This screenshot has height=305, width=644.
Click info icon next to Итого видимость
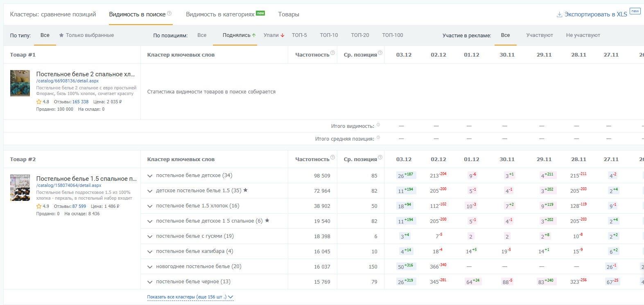[x=378, y=125]
